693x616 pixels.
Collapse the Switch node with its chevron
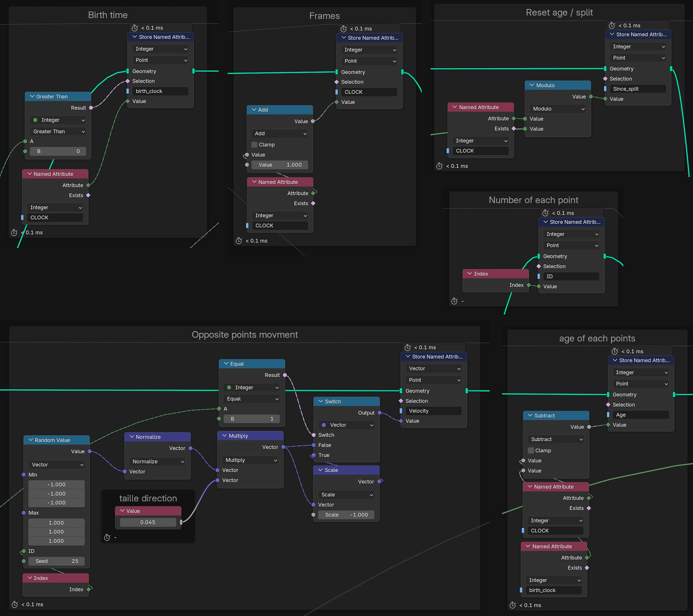321,401
